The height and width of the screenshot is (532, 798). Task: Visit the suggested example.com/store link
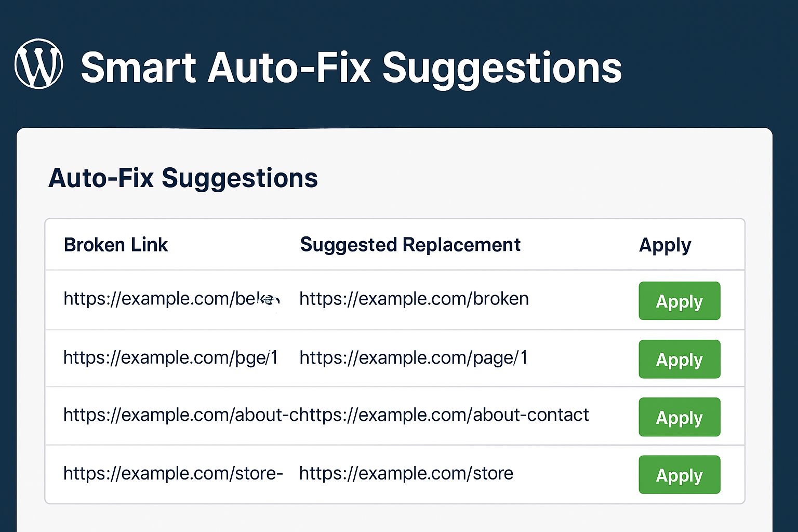pyautogui.click(x=406, y=473)
